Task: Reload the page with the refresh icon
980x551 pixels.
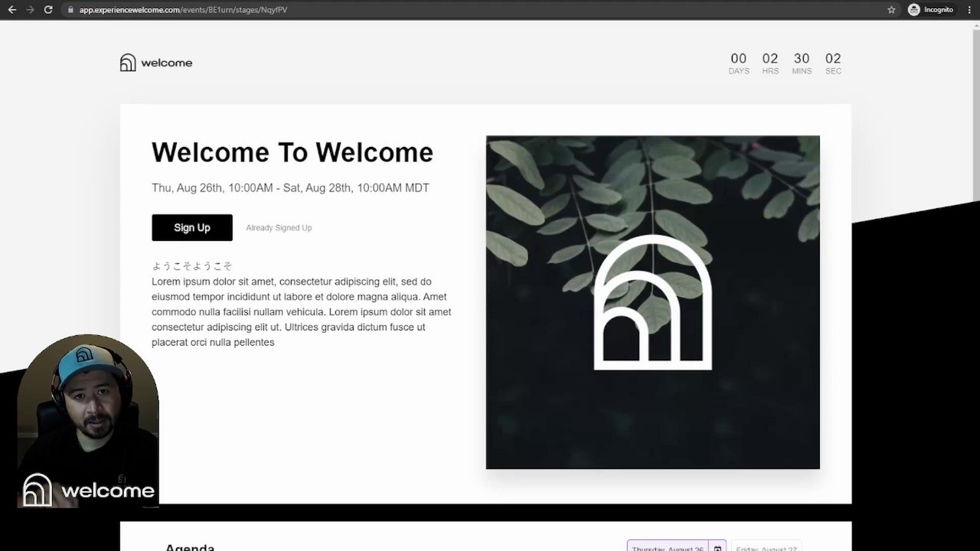Action: pyautogui.click(x=48, y=10)
